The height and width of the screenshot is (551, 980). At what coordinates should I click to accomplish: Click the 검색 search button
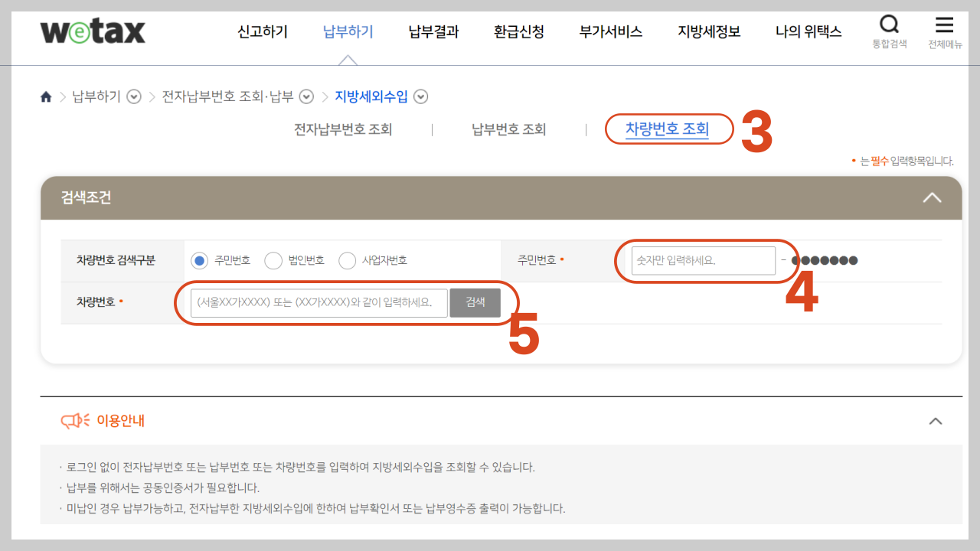coord(475,302)
